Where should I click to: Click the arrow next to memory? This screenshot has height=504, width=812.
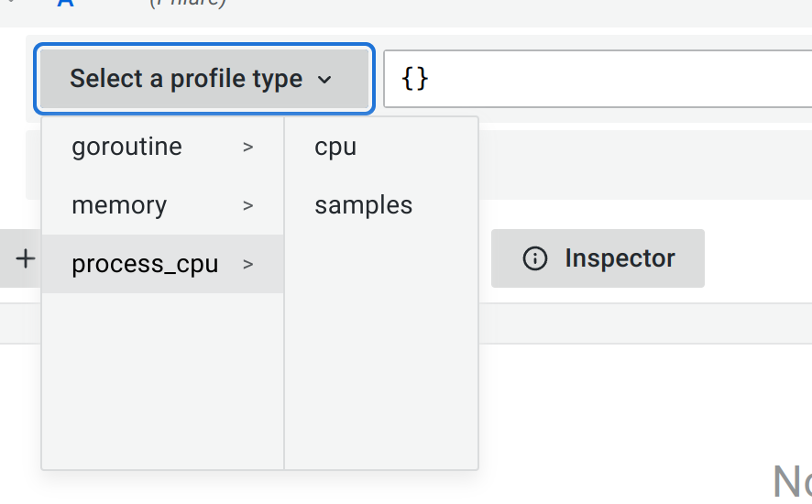click(247, 205)
